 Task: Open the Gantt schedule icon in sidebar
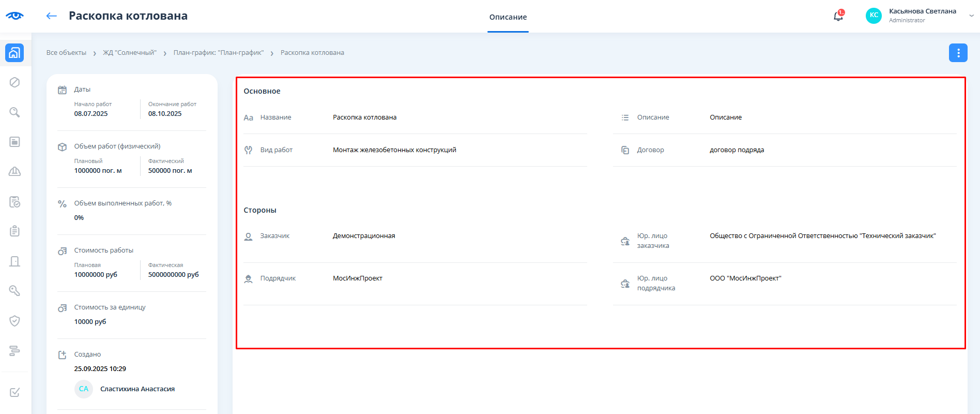[x=14, y=351]
